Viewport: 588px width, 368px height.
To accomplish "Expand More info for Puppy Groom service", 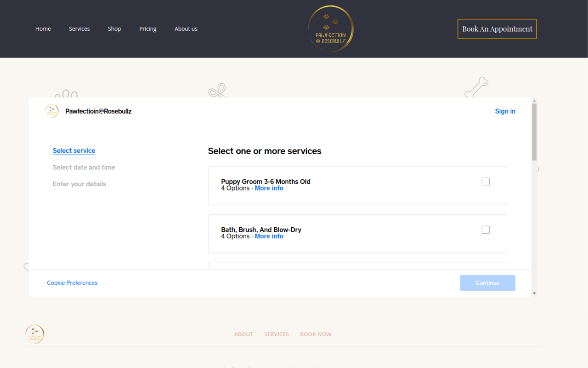I will pyautogui.click(x=269, y=188).
